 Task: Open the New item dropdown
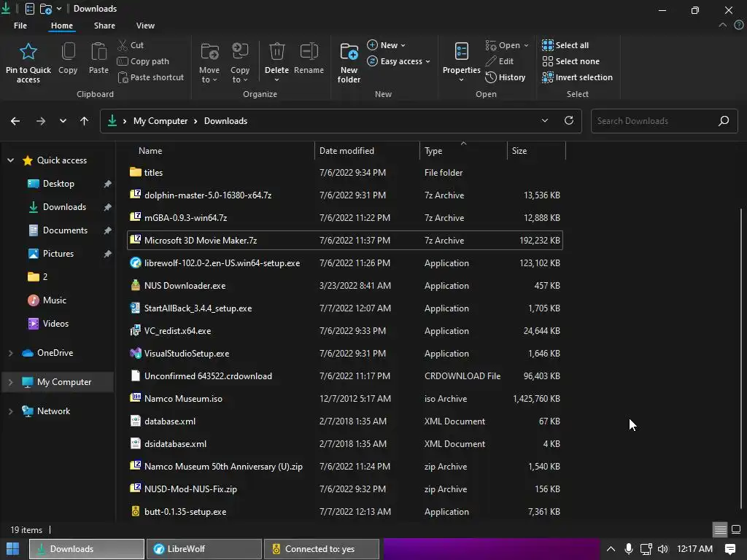click(x=386, y=45)
